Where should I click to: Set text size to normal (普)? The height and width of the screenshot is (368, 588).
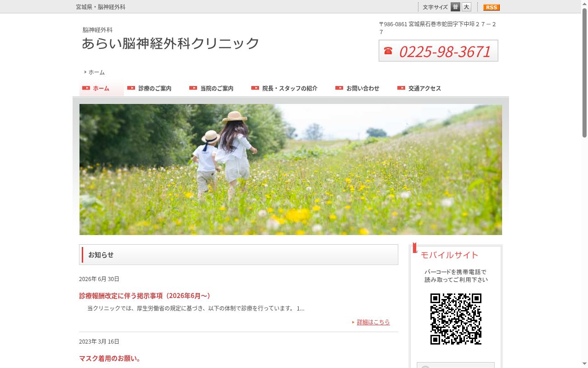coord(455,7)
